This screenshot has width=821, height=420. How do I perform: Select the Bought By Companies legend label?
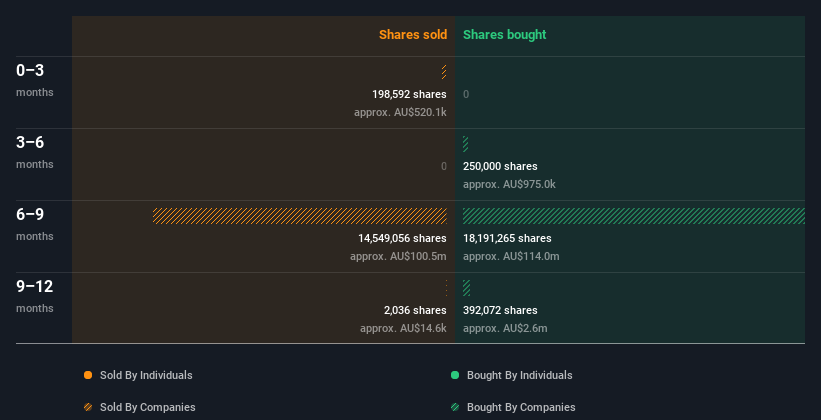coord(521,407)
